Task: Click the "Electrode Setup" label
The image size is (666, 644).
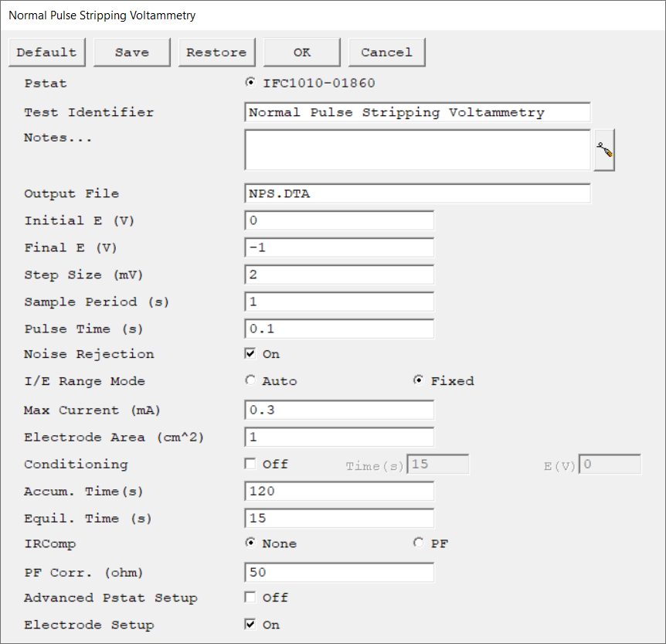Action: click(x=89, y=625)
